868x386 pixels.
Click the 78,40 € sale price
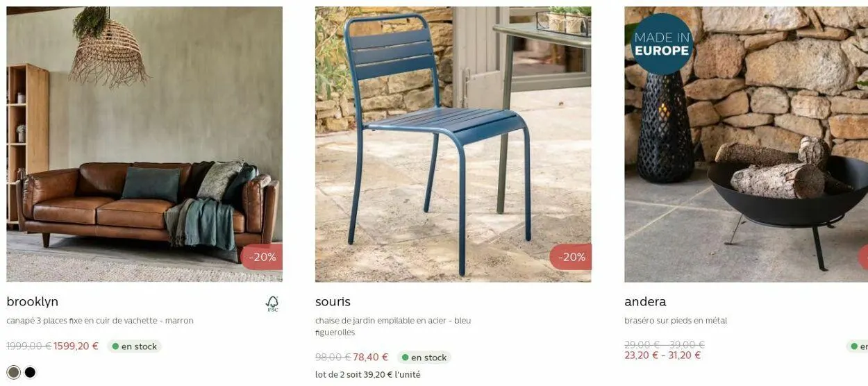pyautogui.click(x=371, y=357)
